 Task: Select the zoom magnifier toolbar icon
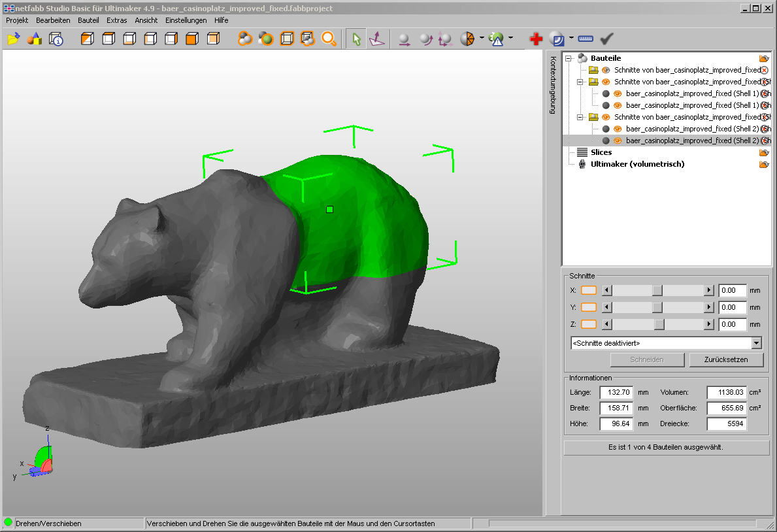(x=329, y=39)
